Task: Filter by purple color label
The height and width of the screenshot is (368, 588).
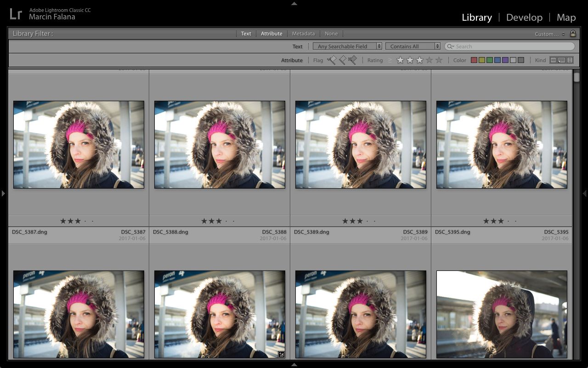Action: [x=505, y=60]
